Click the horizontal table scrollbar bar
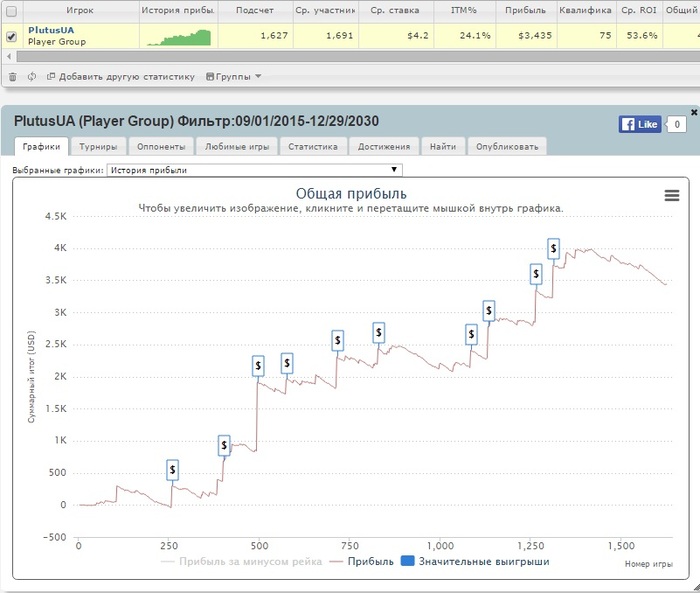 358,57
